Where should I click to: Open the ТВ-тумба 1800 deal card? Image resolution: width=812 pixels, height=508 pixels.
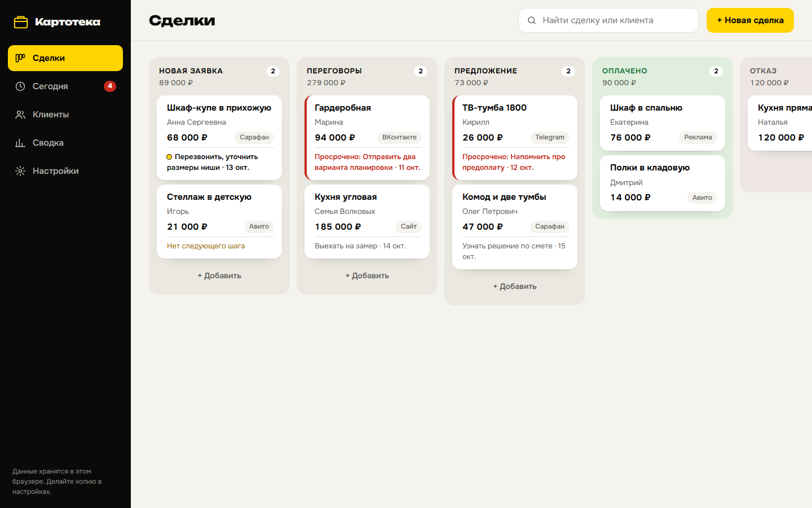515,138
